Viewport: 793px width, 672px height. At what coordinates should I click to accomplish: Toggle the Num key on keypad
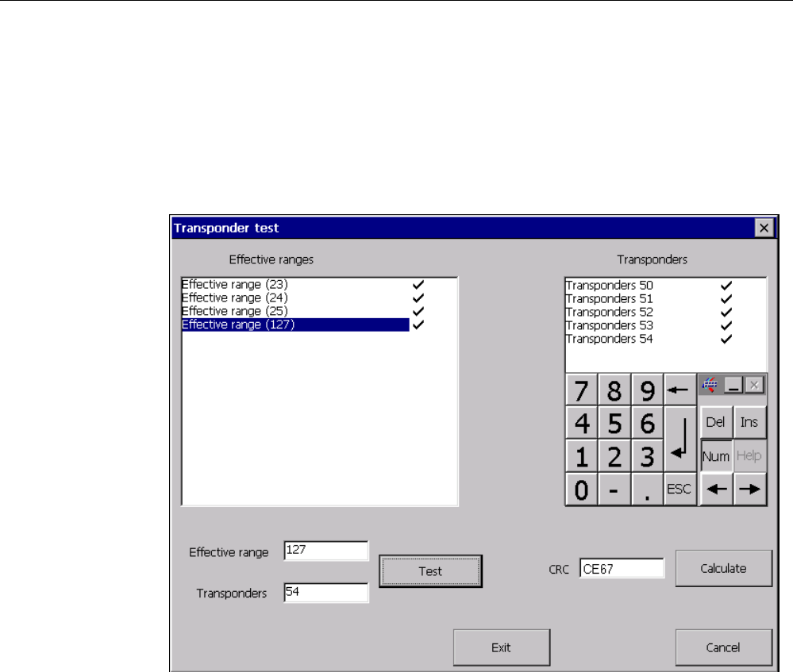(716, 456)
